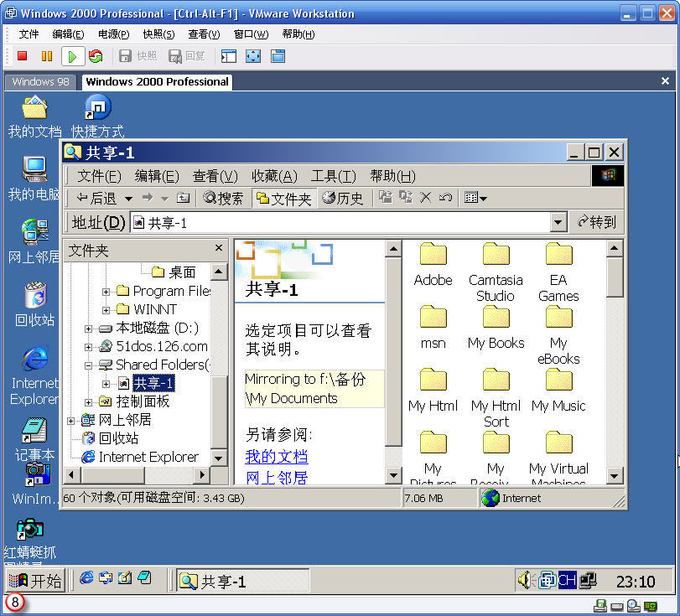Image resolution: width=680 pixels, height=616 pixels.
Task: Enter VMware full screen mode icon
Action: pyautogui.click(x=253, y=56)
